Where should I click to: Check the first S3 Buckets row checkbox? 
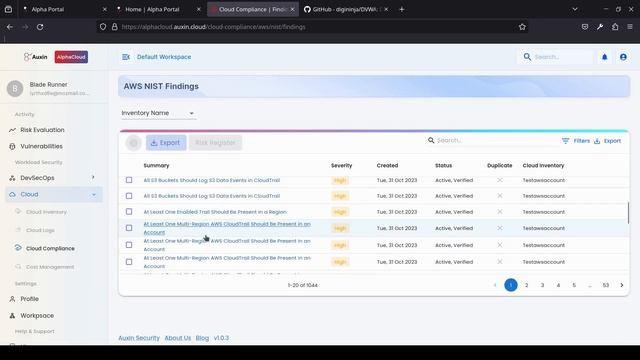(x=129, y=180)
